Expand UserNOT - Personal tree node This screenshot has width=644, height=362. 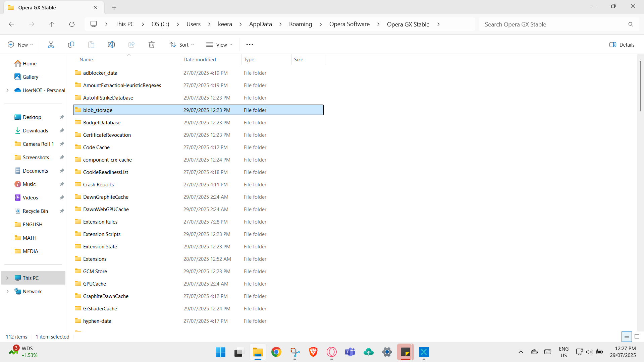pyautogui.click(x=7, y=90)
